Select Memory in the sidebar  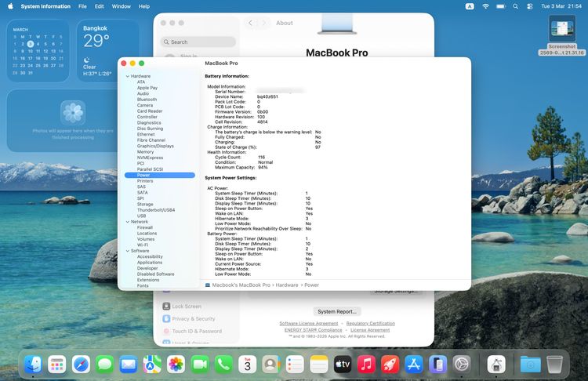click(x=146, y=152)
